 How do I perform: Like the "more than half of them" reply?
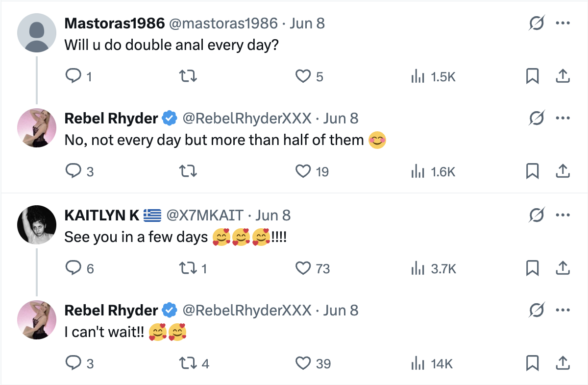pyautogui.click(x=303, y=171)
